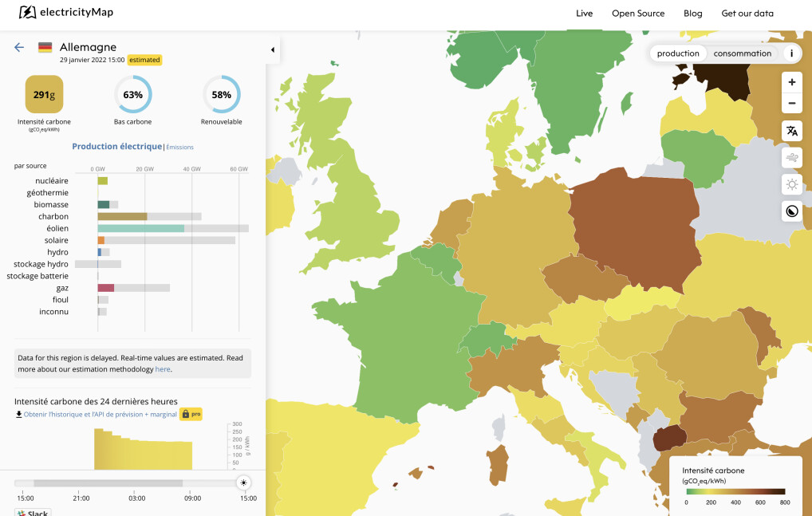
Task: Click the electricityMap logo
Action: (65, 13)
